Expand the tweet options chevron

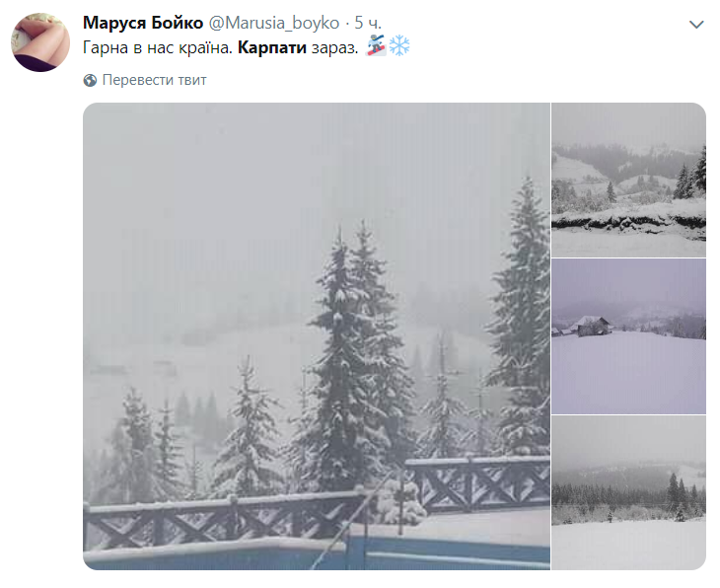[x=696, y=25]
